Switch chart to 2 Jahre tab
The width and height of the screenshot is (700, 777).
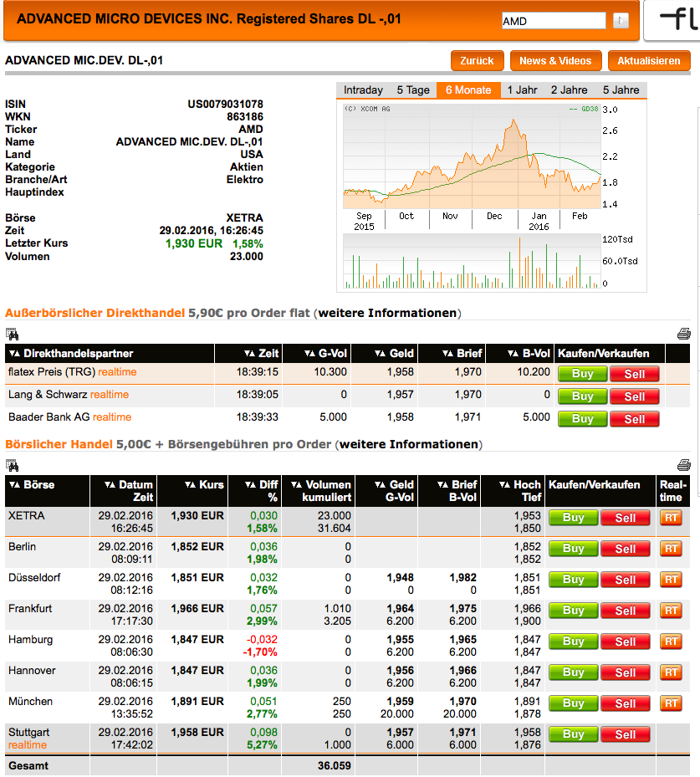click(570, 90)
